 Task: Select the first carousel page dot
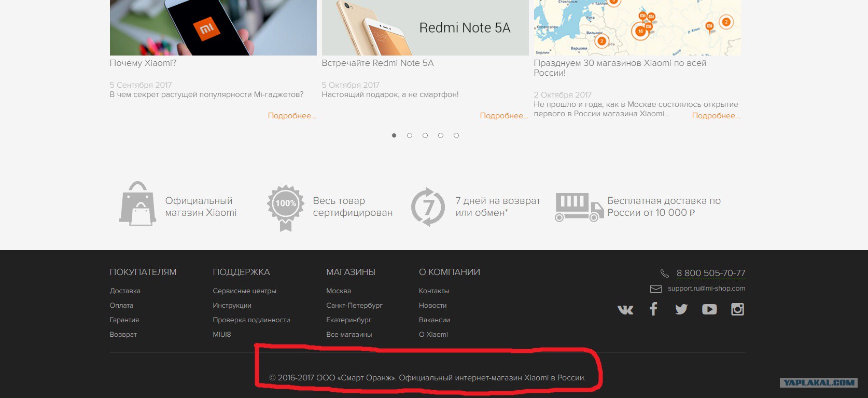(394, 135)
